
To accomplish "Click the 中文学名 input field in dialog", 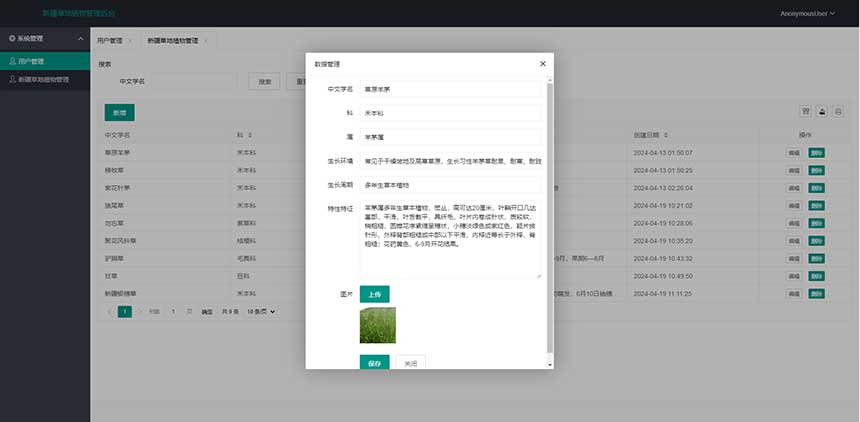I will coord(450,89).
